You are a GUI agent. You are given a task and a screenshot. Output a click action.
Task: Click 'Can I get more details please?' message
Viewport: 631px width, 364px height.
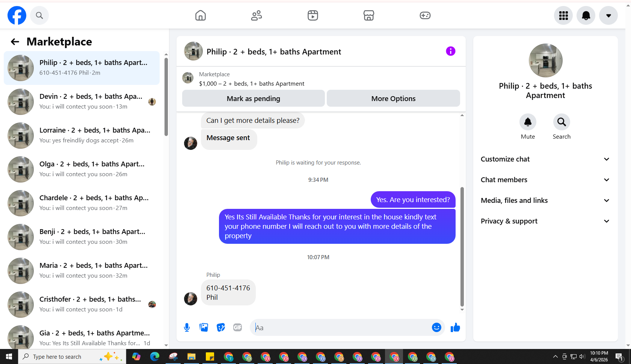click(x=253, y=120)
